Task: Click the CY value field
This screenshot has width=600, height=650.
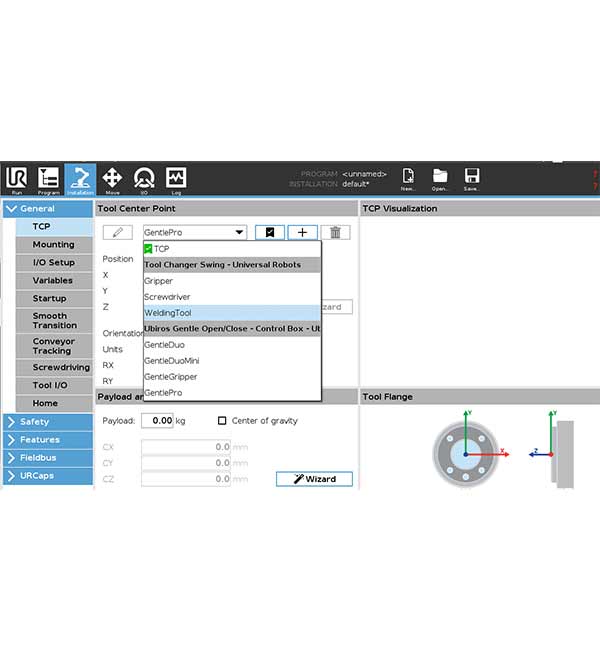Action: (x=186, y=463)
